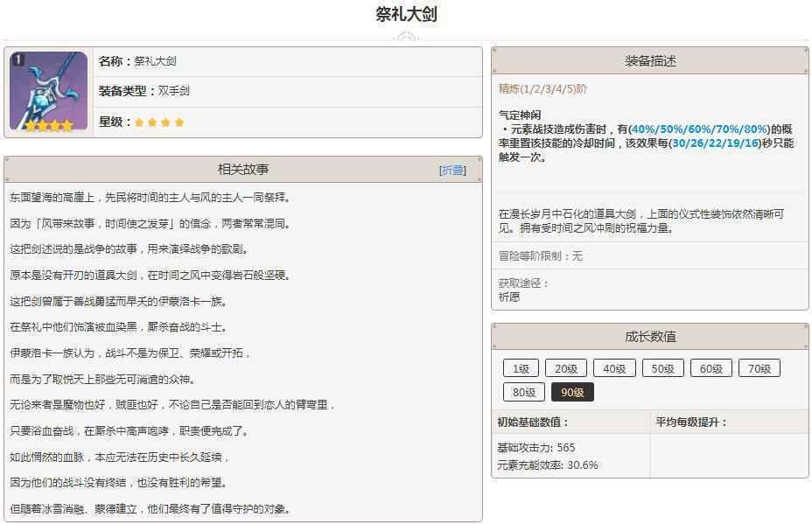Screen dimensions: 812x524
Task: Click the 装备类型：双手剑 row
Action: 288,91
